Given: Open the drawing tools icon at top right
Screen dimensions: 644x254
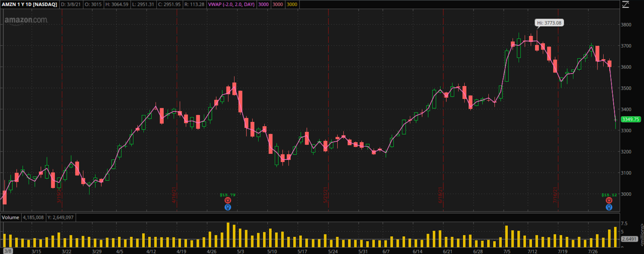Looking at the screenshot, I should pyautogui.click(x=625, y=4).
